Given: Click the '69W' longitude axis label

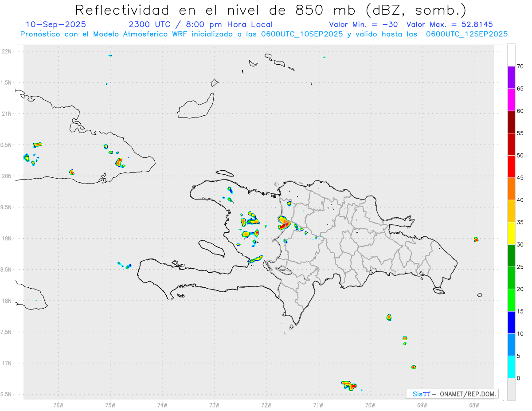Looking at the screenshot, I should (422, 405).
